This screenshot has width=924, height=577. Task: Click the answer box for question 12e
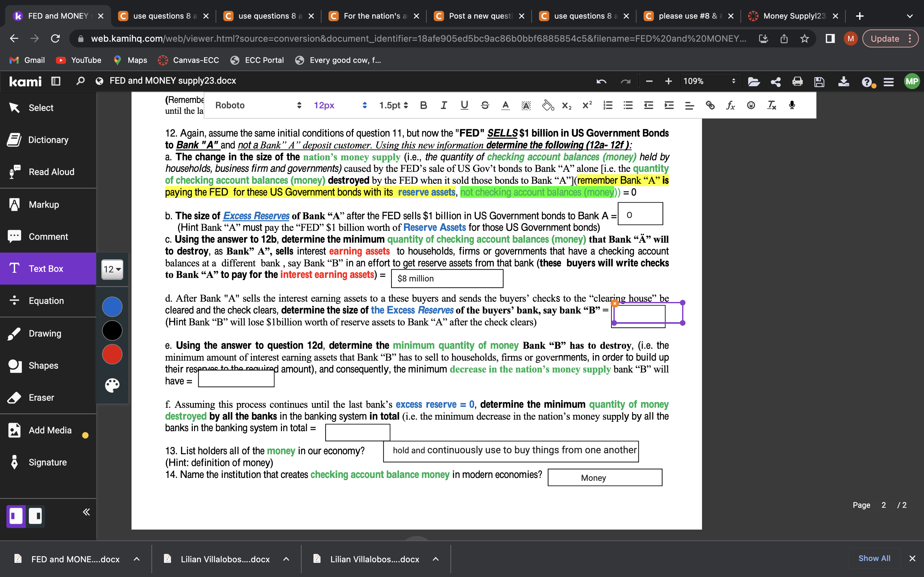pyautogui.click(x=236, y=379)
